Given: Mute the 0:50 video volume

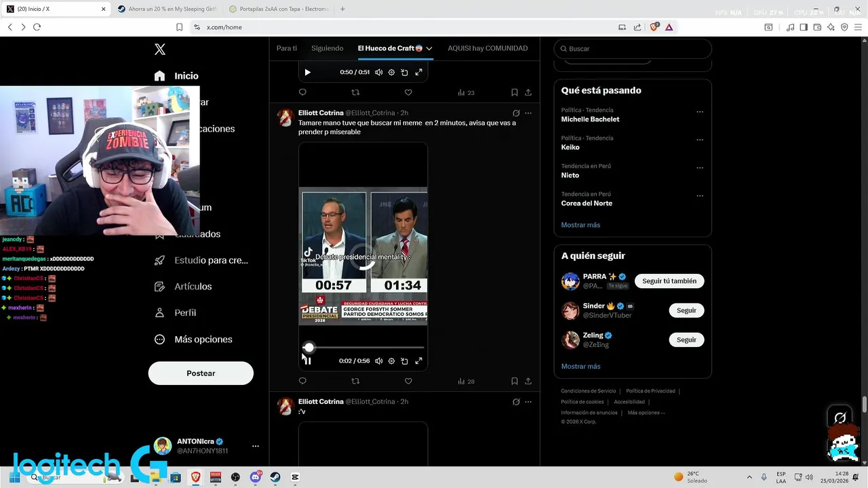Looking at the screenshot, I should coord(378,73).
